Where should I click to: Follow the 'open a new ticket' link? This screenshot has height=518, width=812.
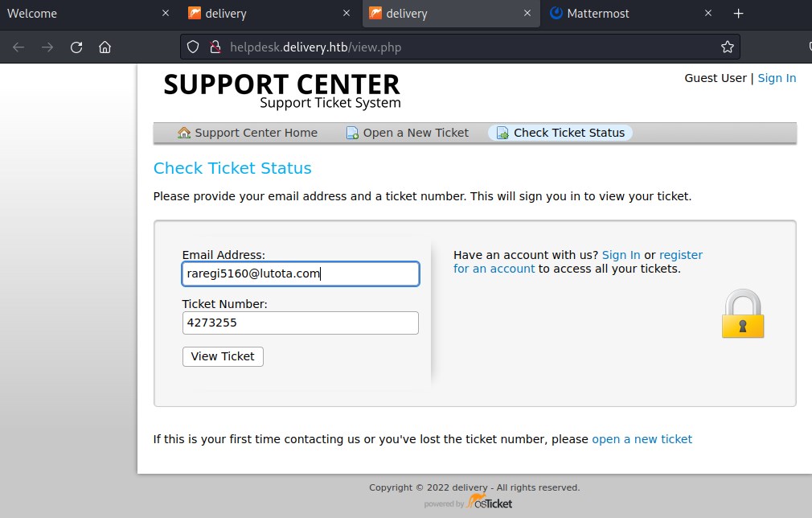point(642,439)
